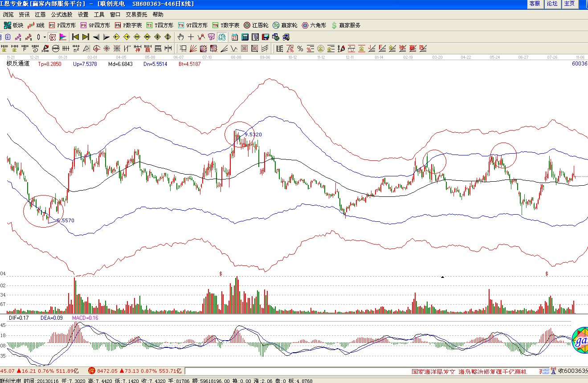The height and width of the screenshot is (383, 588).
Task: Click the 客服 customer service button
Action: point(534,4)
